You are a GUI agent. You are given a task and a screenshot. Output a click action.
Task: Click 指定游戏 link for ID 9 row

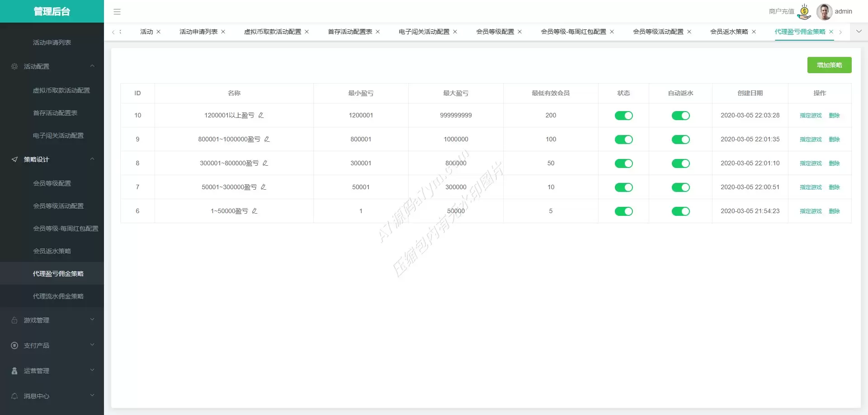[811, 140]
